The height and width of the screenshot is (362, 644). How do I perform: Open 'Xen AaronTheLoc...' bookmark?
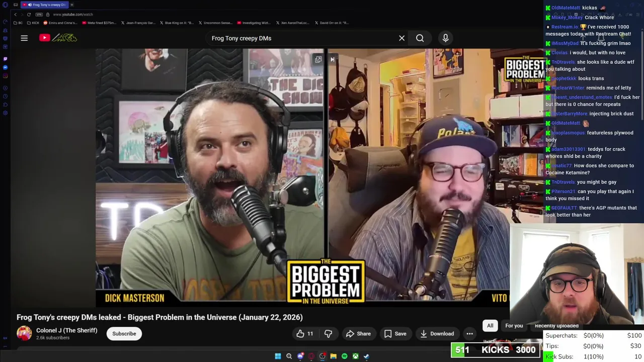[x=293, y=23]
